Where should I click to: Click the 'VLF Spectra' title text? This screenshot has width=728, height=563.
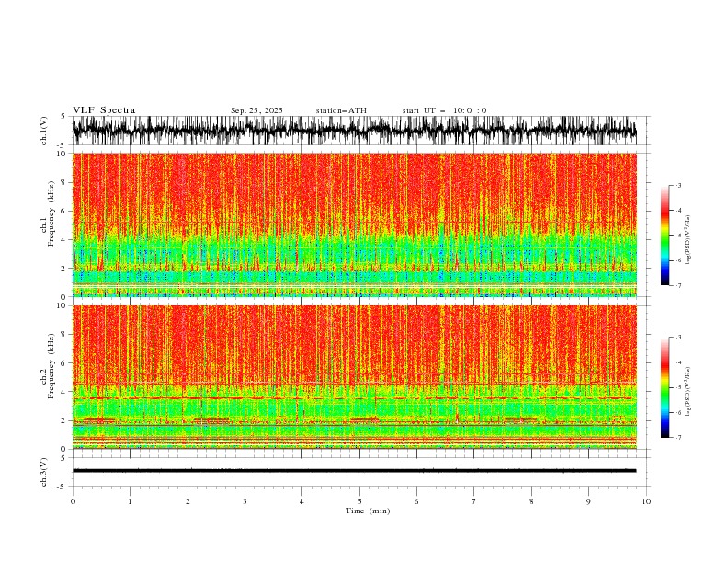point(104,110)
